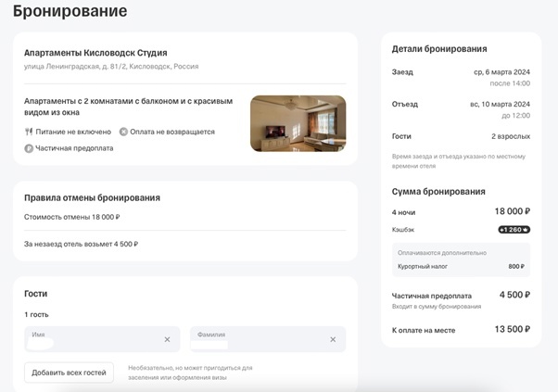Clear the Имя first name field
The width and height of the screenshot is (558, 392).
(x=167, y=340)
